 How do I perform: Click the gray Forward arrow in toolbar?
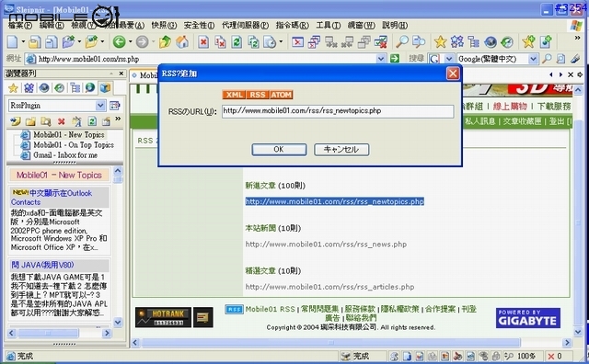pyautogui.click(x=142, y=41)
